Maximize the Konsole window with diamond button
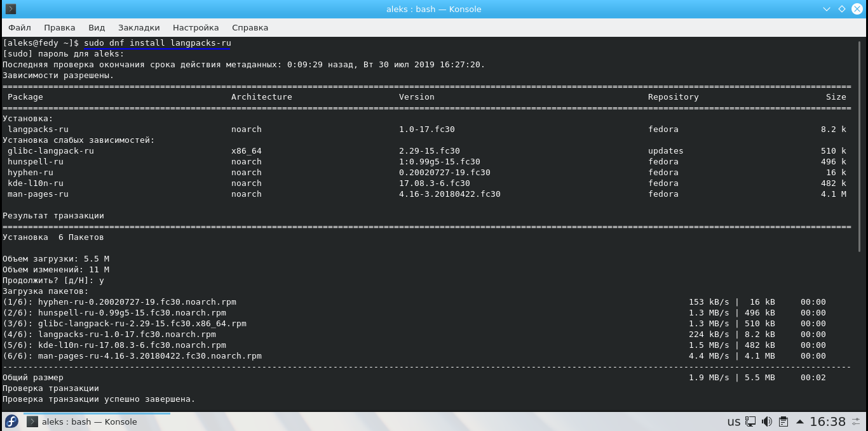Image resolution: width=868 pixels, height=431 pixels. (842, 9)
